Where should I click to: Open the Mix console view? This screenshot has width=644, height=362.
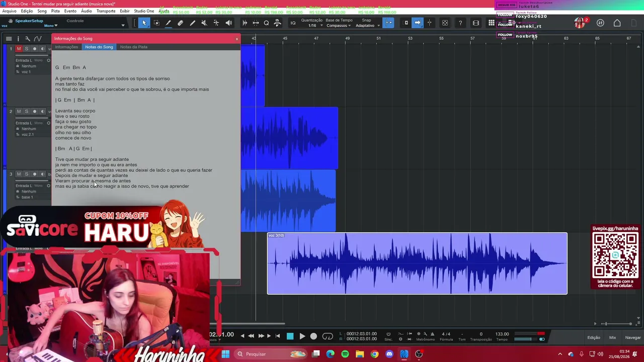(612, 337)
